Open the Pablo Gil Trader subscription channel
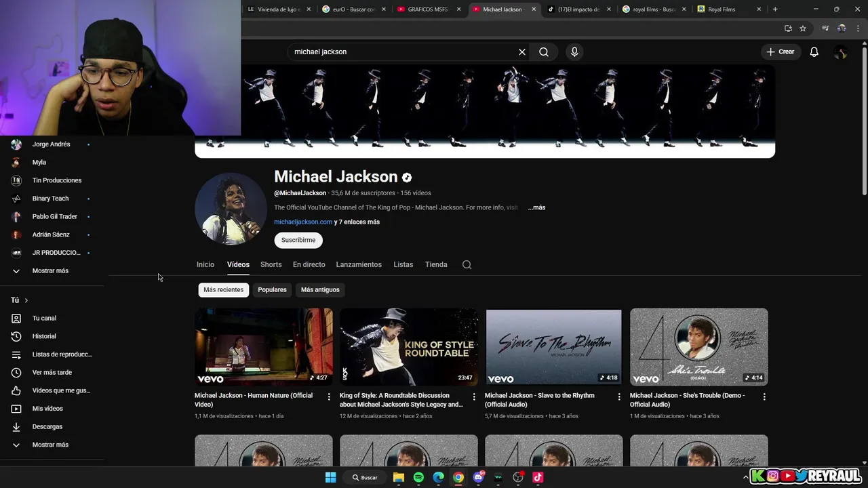 pos(53,216)
